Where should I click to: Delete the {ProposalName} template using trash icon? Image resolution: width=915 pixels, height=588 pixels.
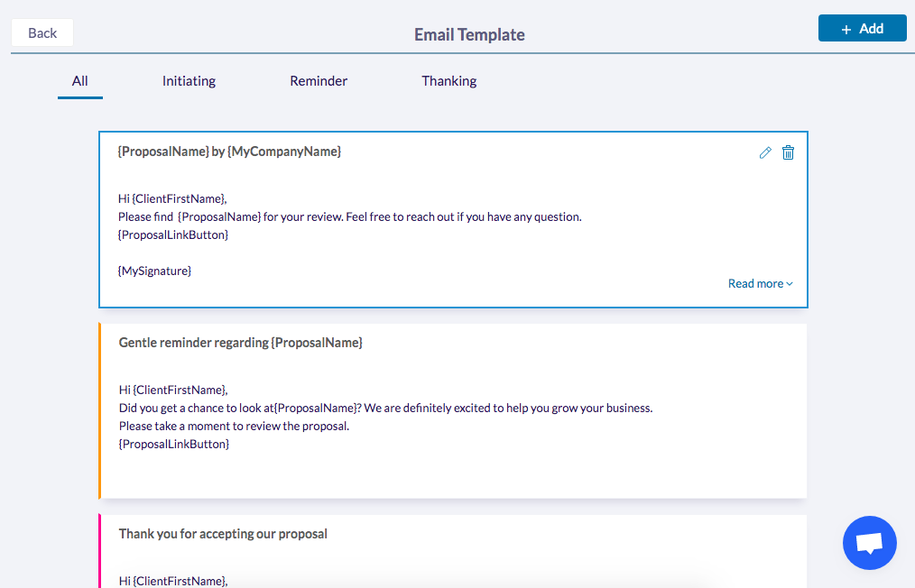point(788,152)
